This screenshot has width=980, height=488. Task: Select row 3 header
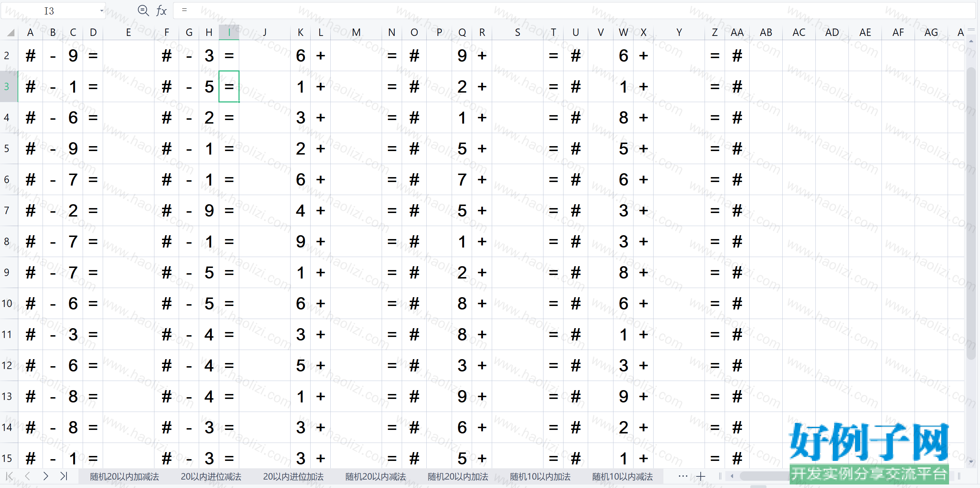9,86
